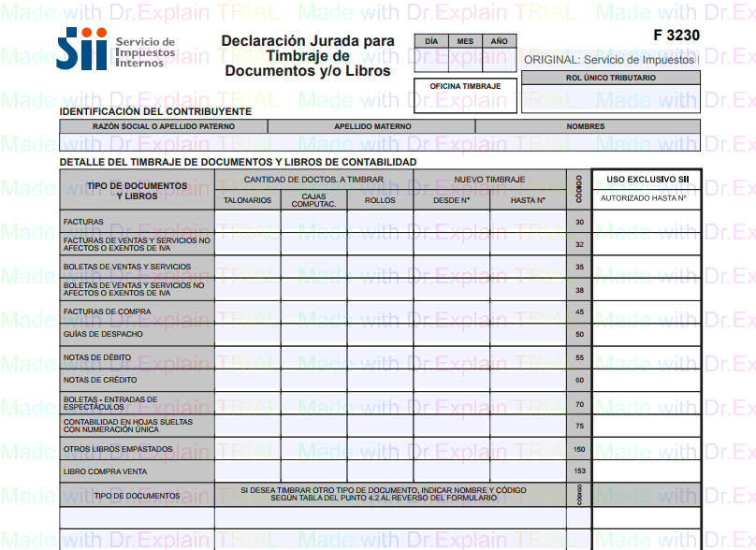This screenshot has height=550, width=756.
Task: Click Talonarios cell for code 32 Facturas exentas row
Action: pyautogui.click(x=248, y=244)
